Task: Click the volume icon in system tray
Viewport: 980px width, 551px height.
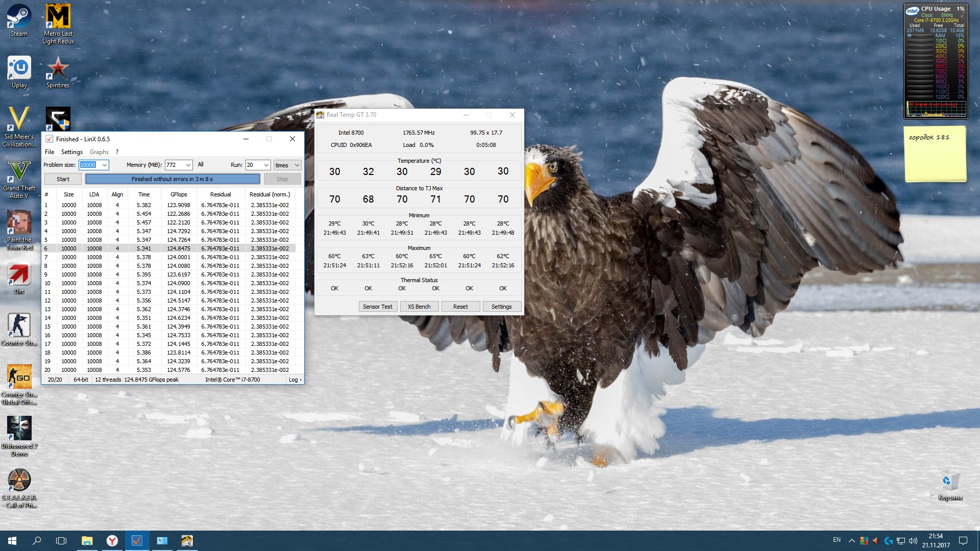Action: [x=913, y=541]
